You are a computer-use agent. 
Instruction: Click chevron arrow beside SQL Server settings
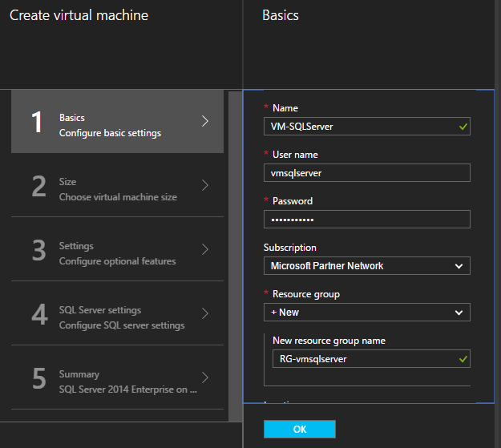point(205,313)
